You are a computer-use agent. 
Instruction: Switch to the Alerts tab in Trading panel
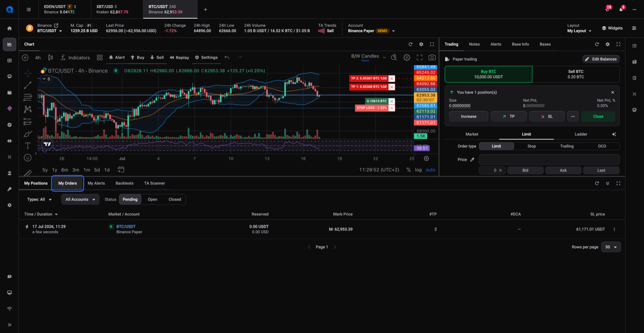click(495, 44)
